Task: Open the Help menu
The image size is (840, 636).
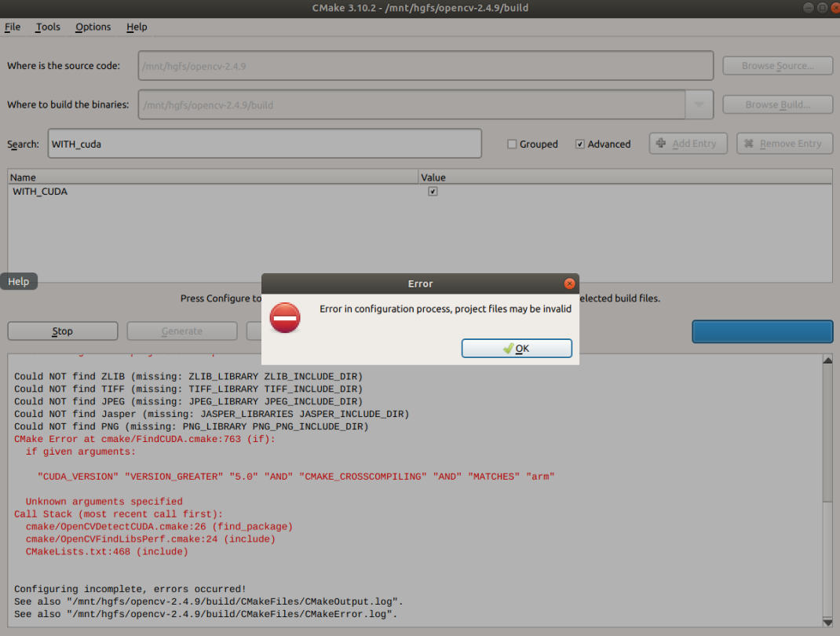Action: pyautogui.click(x=137, y=27)
